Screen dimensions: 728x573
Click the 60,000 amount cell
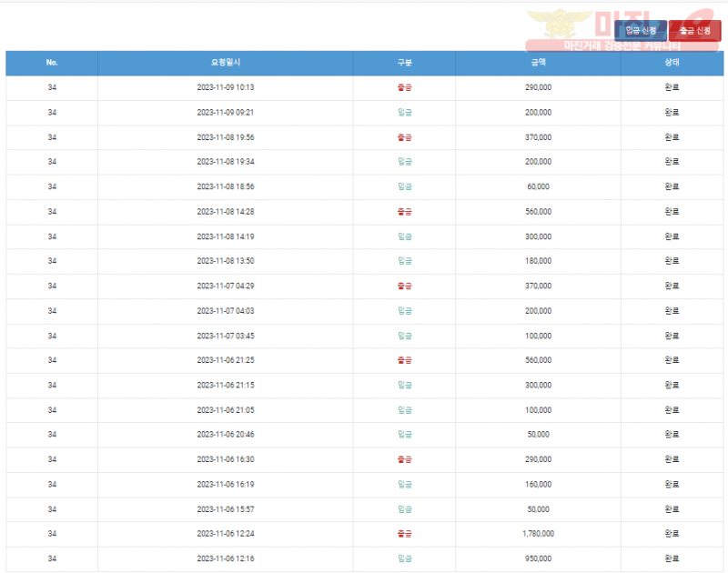tap(538, 186)
